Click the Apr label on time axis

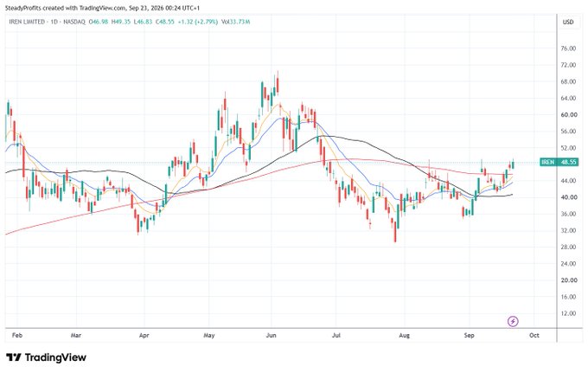(x=144, y=335)
